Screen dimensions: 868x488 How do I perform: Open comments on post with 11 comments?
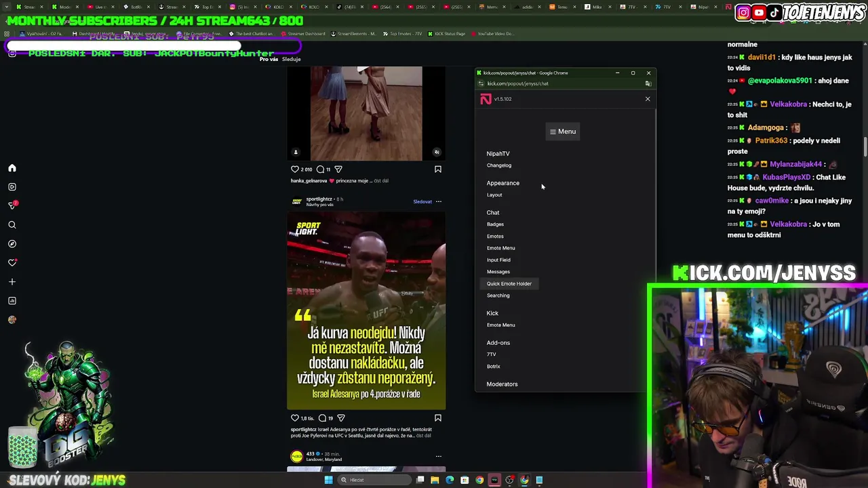[x=321, y=169]
